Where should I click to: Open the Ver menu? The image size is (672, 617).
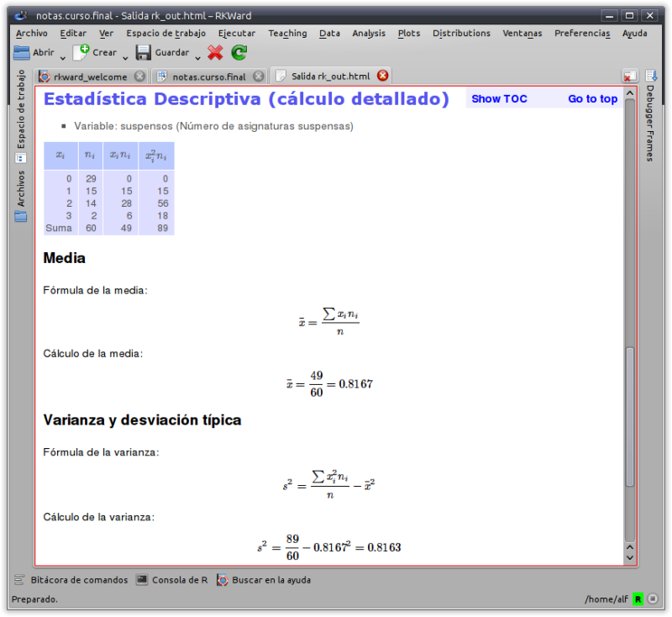click(107, 34)
